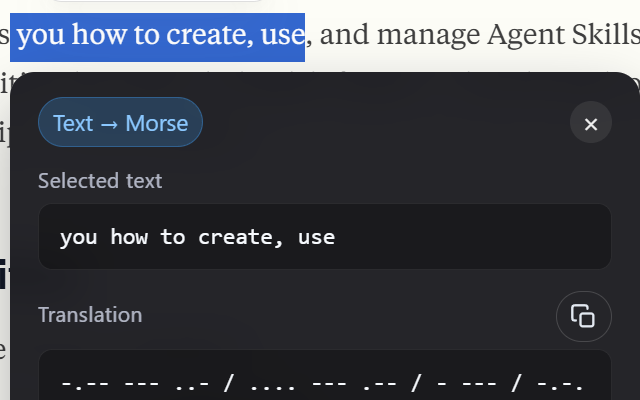Click inside the selected text box
The height and width of the screenshot is (400, 640).
pos(324,237)
